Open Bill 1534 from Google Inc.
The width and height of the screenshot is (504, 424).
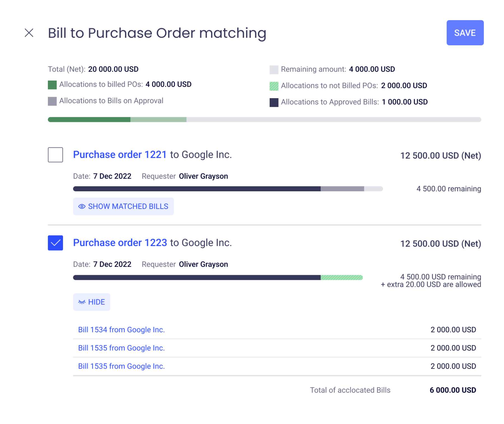tap(121, 330)
